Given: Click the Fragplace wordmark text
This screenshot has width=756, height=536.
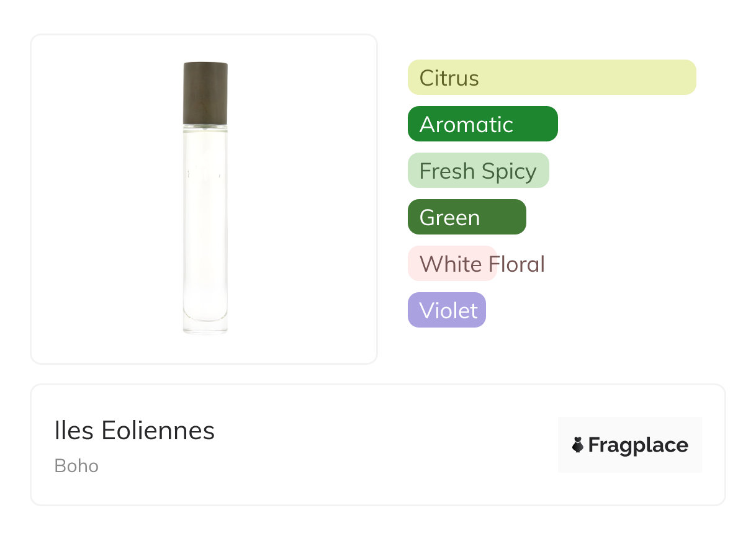Looking at the screenshot, I should (638, 445).
